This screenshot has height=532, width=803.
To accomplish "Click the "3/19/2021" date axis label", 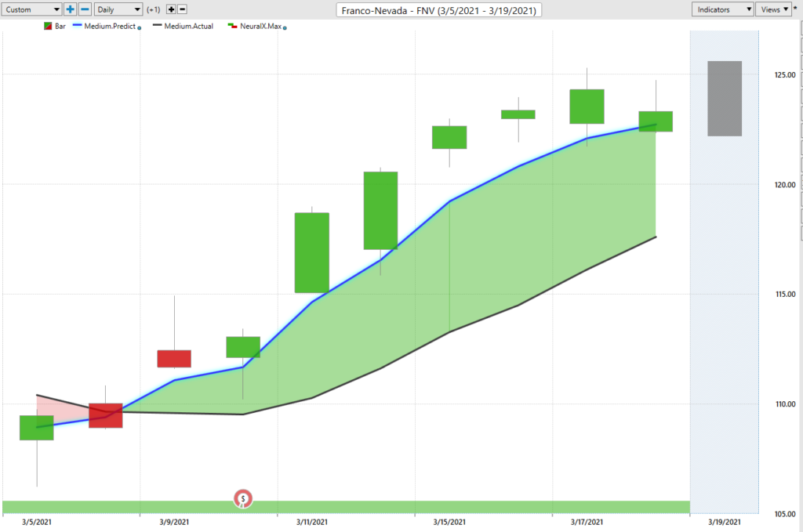I will click(725, 523).
